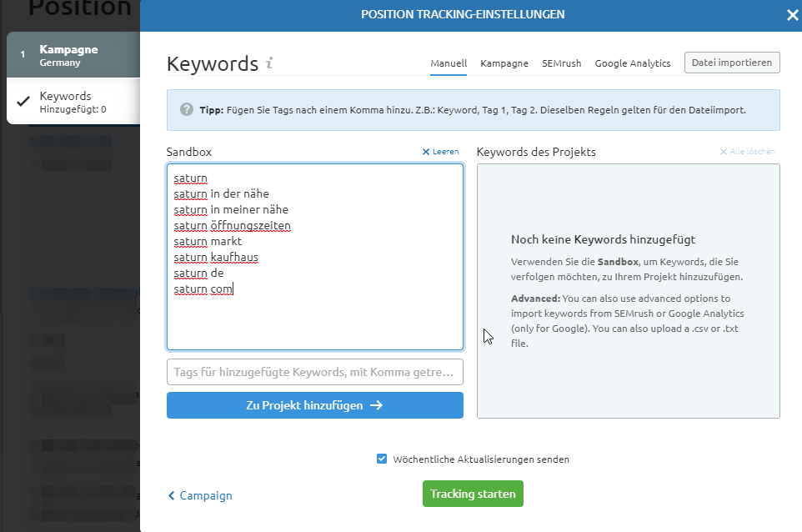The image size is (802, 532).
Task: Open the SEMrush tab
Action: (x=562, y=63)
